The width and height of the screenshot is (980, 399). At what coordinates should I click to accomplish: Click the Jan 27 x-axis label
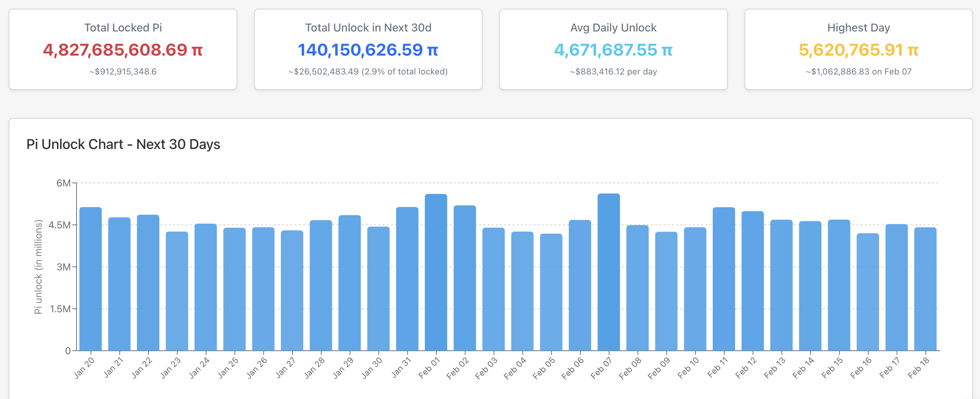pyautogui.click(x=286, y=368)
